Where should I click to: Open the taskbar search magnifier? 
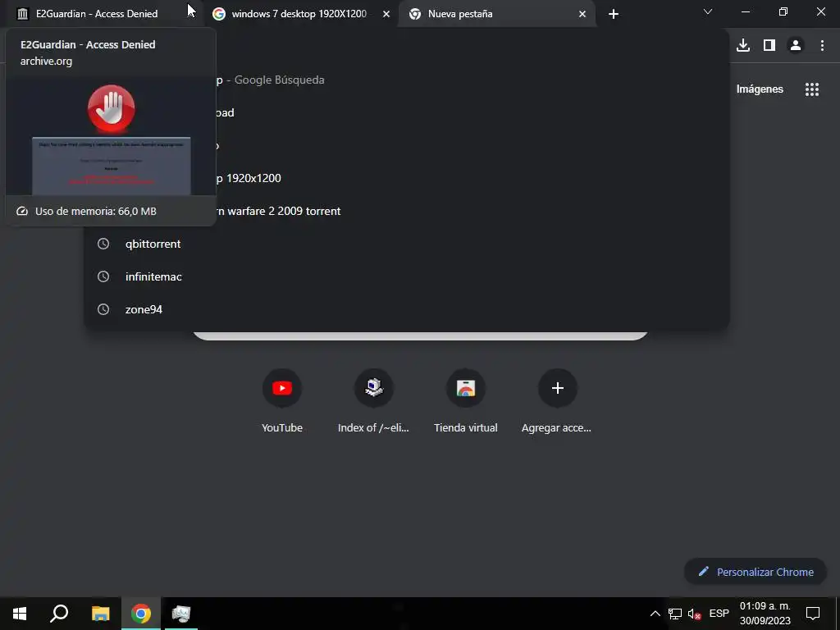tap(59, 614)
